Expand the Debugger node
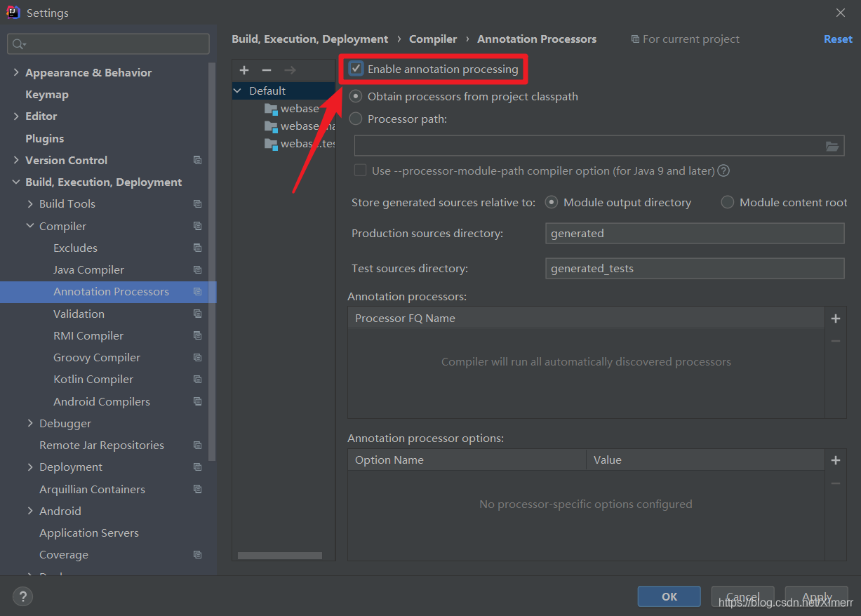 click(x=30, y=423)
